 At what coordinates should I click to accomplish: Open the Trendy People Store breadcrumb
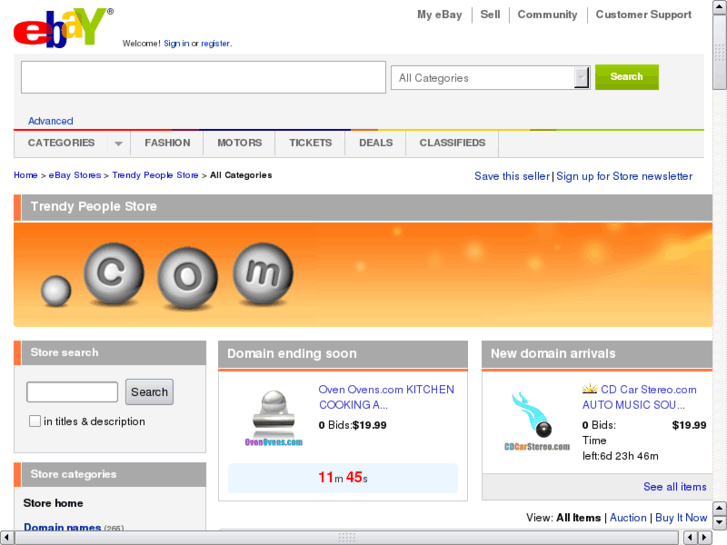point(155,175)
